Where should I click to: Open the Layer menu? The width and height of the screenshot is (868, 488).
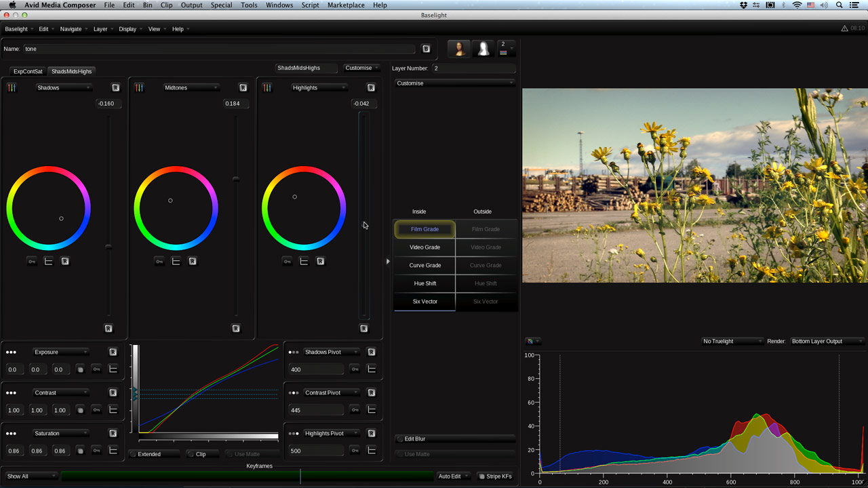click(100, 29)
